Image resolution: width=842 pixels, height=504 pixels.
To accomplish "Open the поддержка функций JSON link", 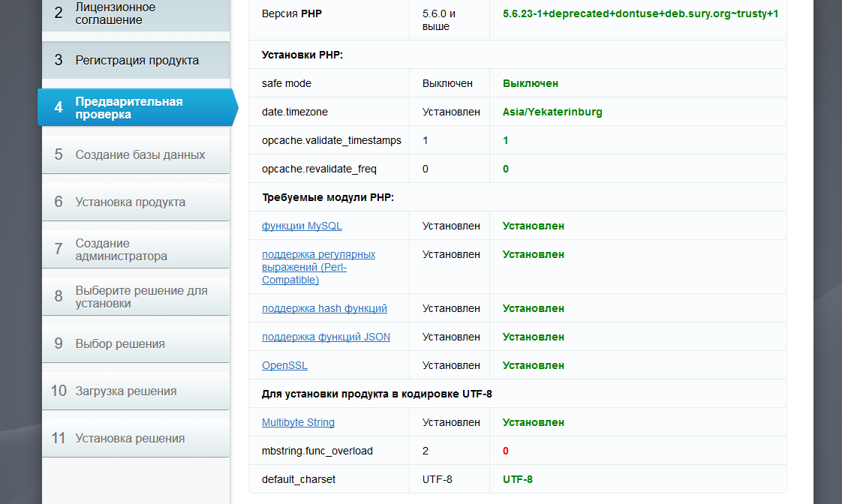I will tap(326, 337).
